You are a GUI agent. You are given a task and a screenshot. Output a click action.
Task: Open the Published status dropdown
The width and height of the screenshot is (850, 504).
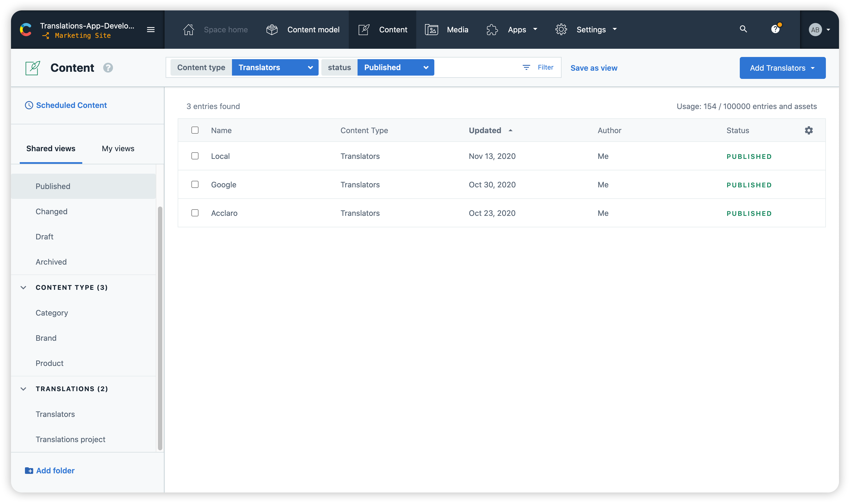395,68
